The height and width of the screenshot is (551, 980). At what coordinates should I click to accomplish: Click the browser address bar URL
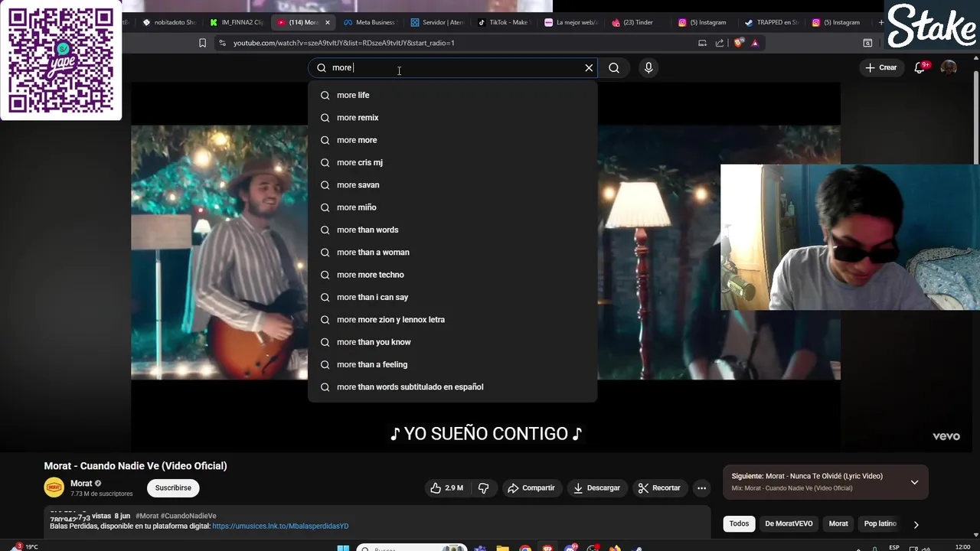[344, 43]
